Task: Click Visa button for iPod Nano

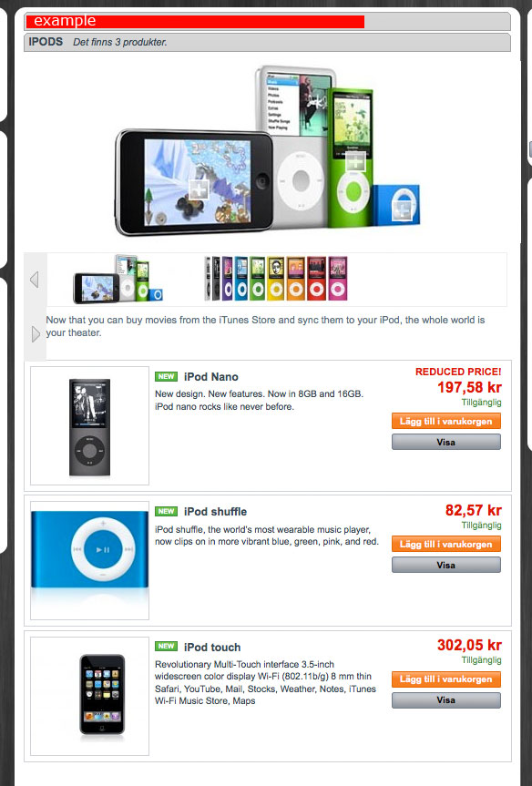Action: point(446,442)
